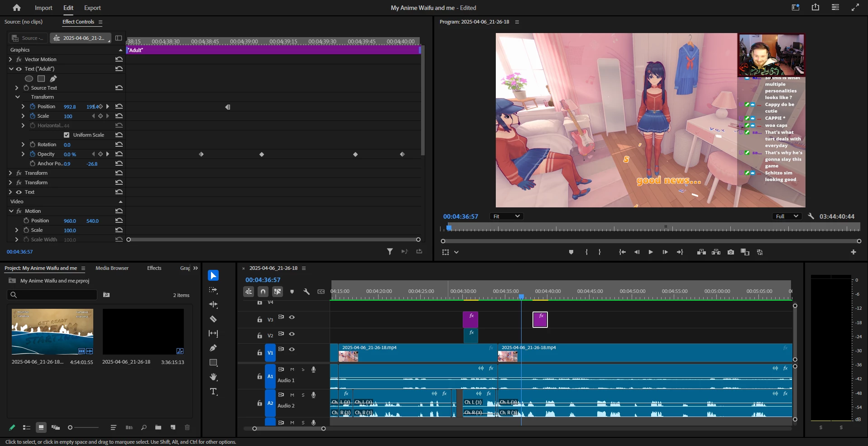Switch to the Media Browser tab
Screen dimensions: 868x446
tap(112, 268)
